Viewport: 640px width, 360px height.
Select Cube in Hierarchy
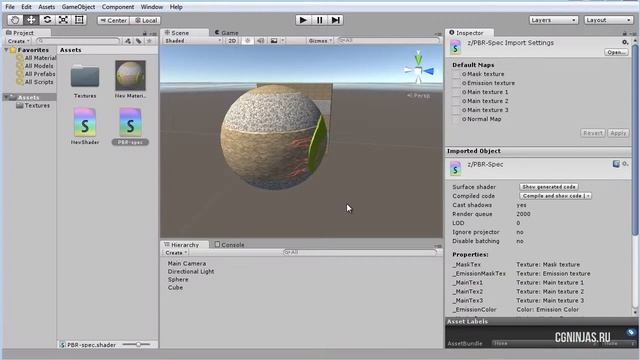pos(176,288)
